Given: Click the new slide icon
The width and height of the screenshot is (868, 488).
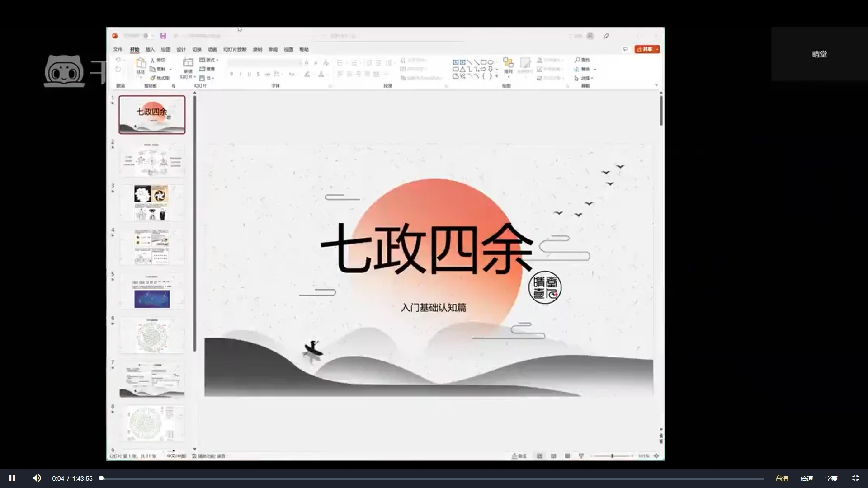Looking at the screenshot, I should 188,63.
